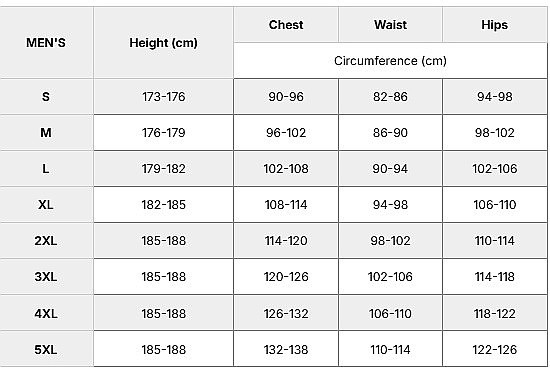Select the 132-138 chest cell
Screen dimensions: 550x375
coord(286,349)
